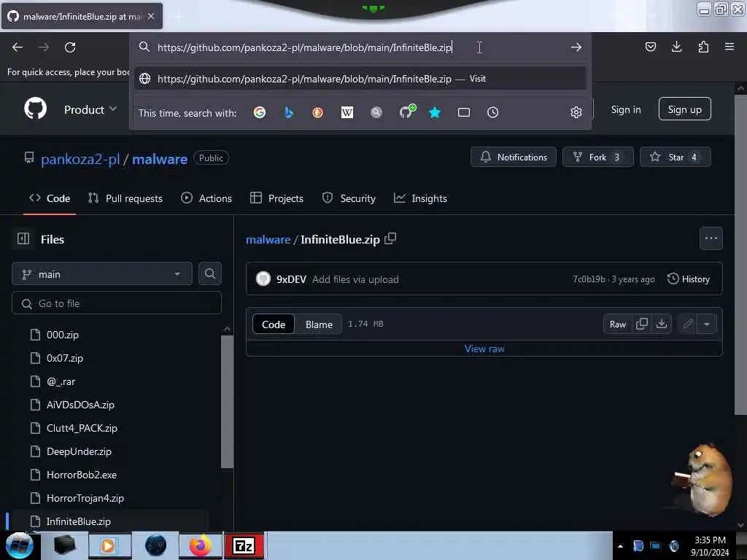
Task: Open the browser downloads panel
Action: [676, 47]
